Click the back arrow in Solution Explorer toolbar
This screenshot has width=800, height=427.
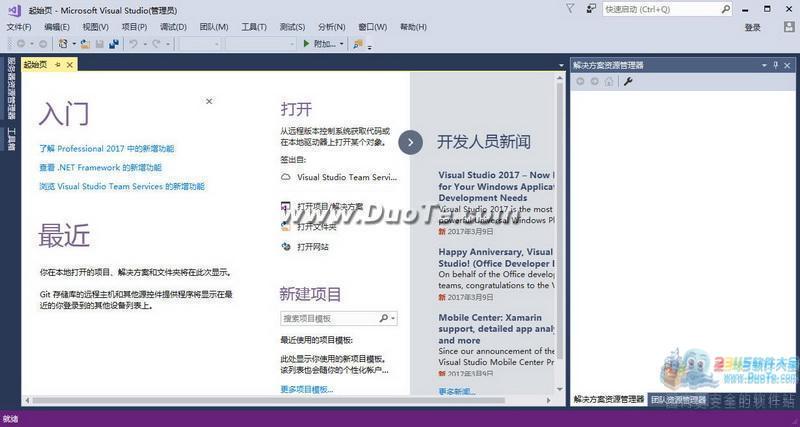[x=580, y=82]
